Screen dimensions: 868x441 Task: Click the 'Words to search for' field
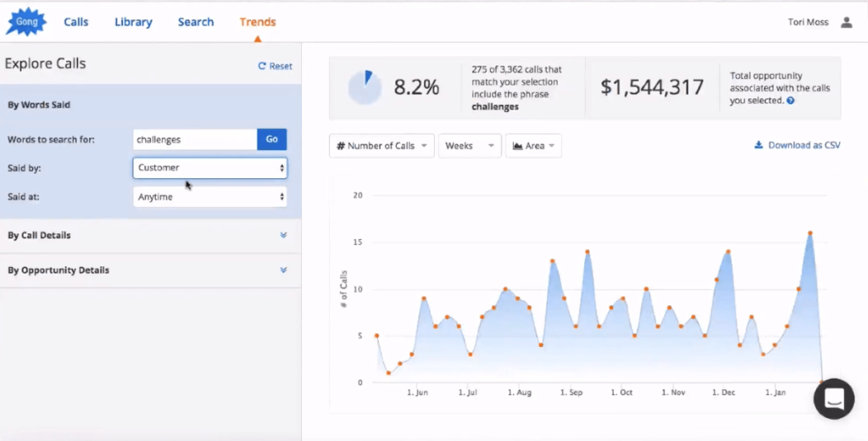[x=195, y=140]
